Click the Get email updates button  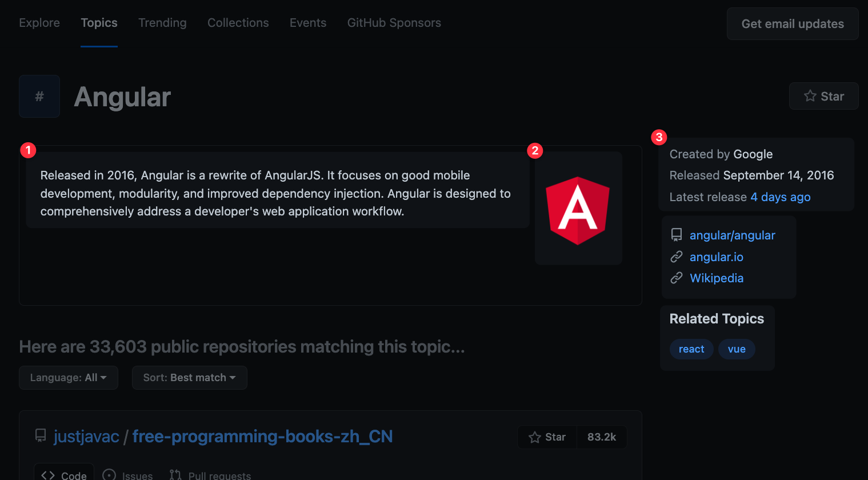tap(792, 23)
